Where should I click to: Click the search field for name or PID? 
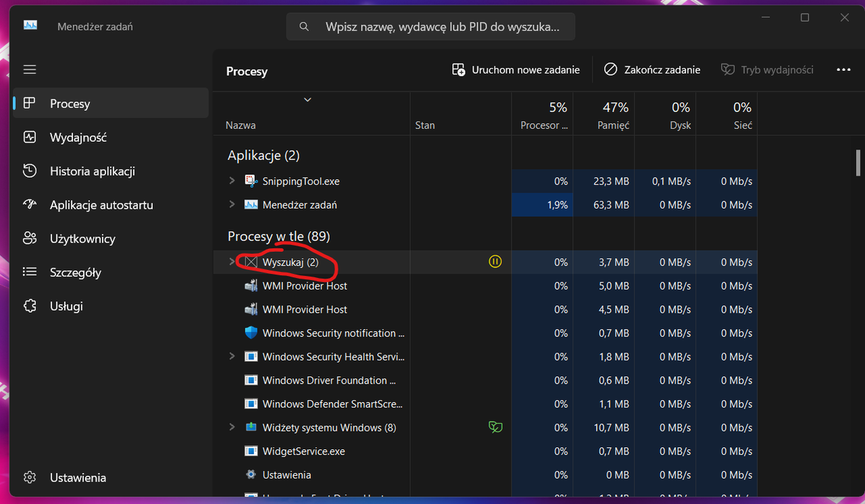(x=431, y=27)
